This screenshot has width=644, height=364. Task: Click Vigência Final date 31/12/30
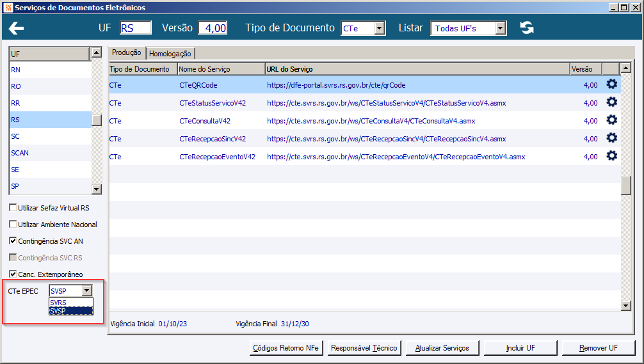coord(295,324)
